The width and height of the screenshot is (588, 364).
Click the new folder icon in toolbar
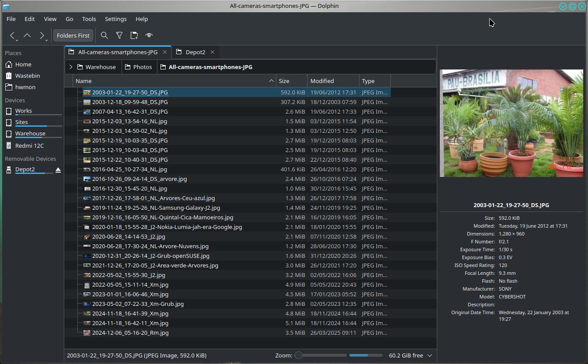pyautogui.click(x=134, y=35)
